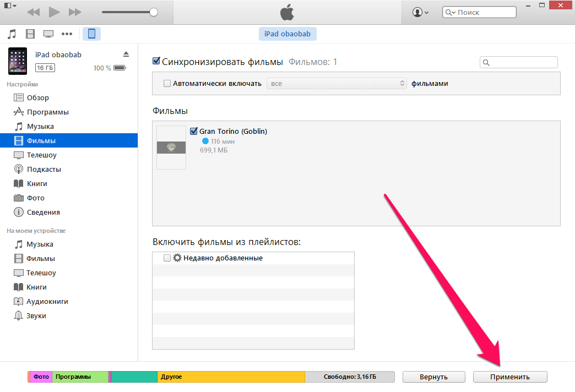Open Фильмы under На моем устройстве
This screenshot has height=392, width=575.
[69, 259]
